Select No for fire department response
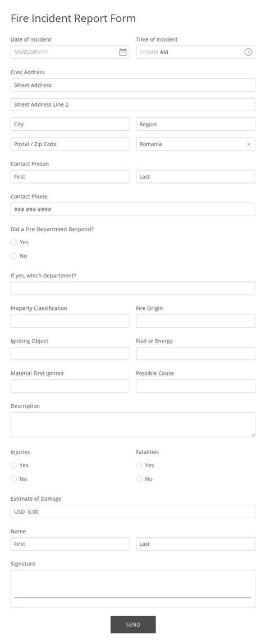This screenshot has width=266, height=644. click(13, 256)
